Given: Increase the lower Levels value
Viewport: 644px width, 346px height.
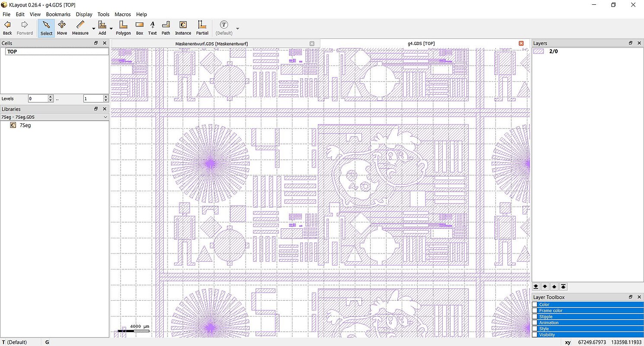Looking at the screenshot, I should [51, 97].
